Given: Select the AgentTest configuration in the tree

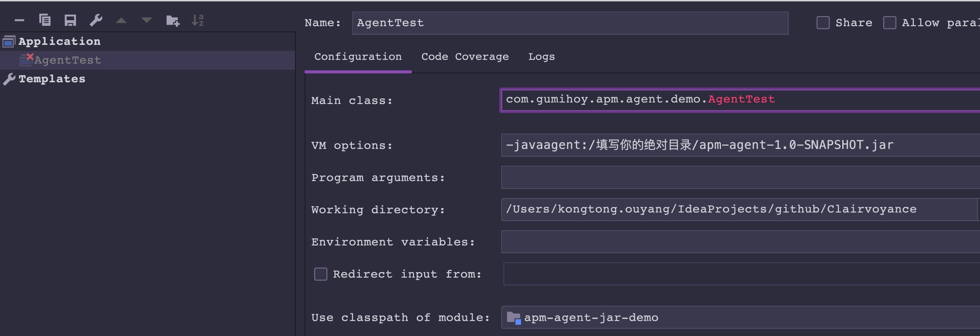Looking at the screenshot, I should (68, 60).
